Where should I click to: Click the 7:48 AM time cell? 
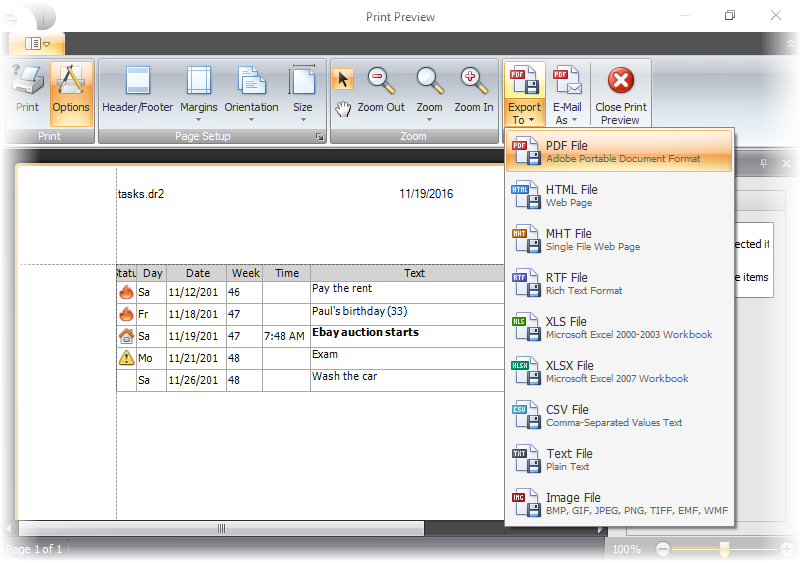click(285, 336)
